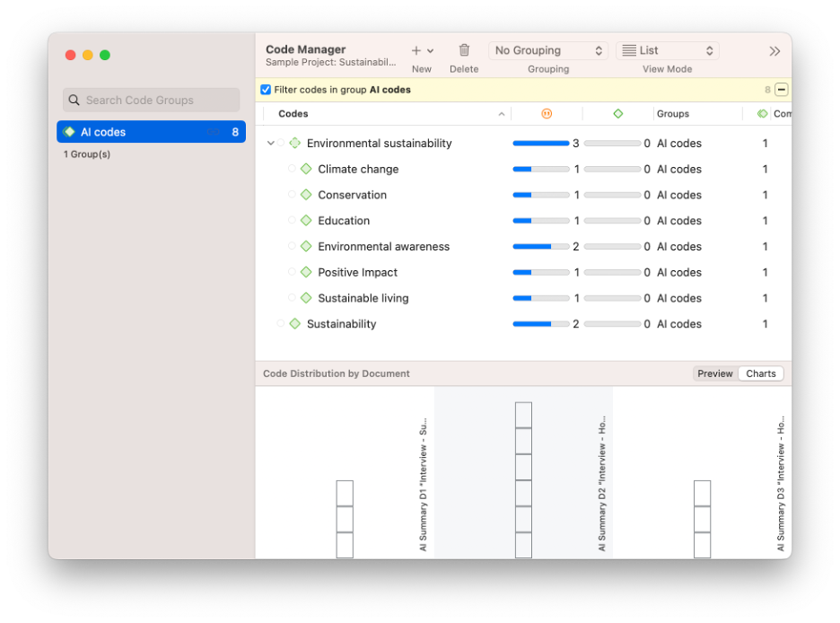Collapse the Environmental sustainability tree node

pyautogui.click(x=270, y=144)
